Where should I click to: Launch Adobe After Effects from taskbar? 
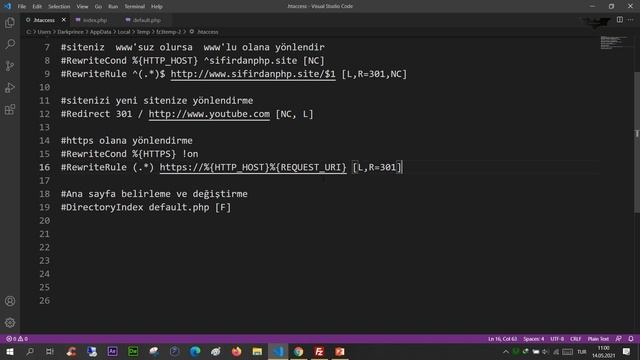point(112,351)
